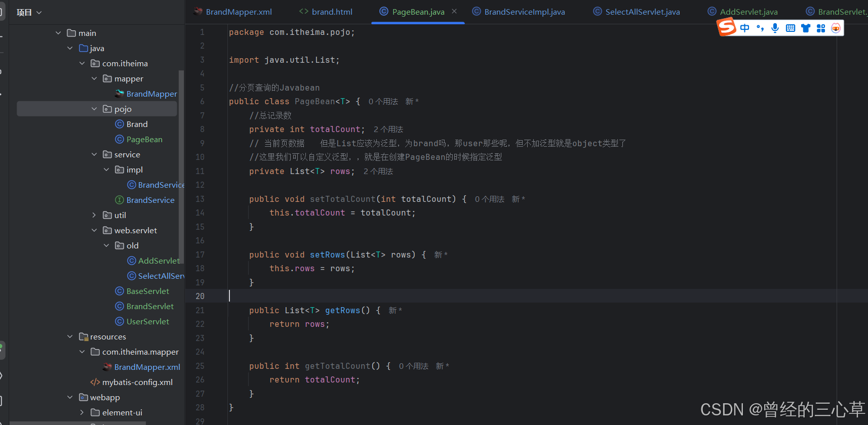Click the '新 *' author hint next to setRows
The width and height of the screenshot is (868, 425).
tap(441, 255)
